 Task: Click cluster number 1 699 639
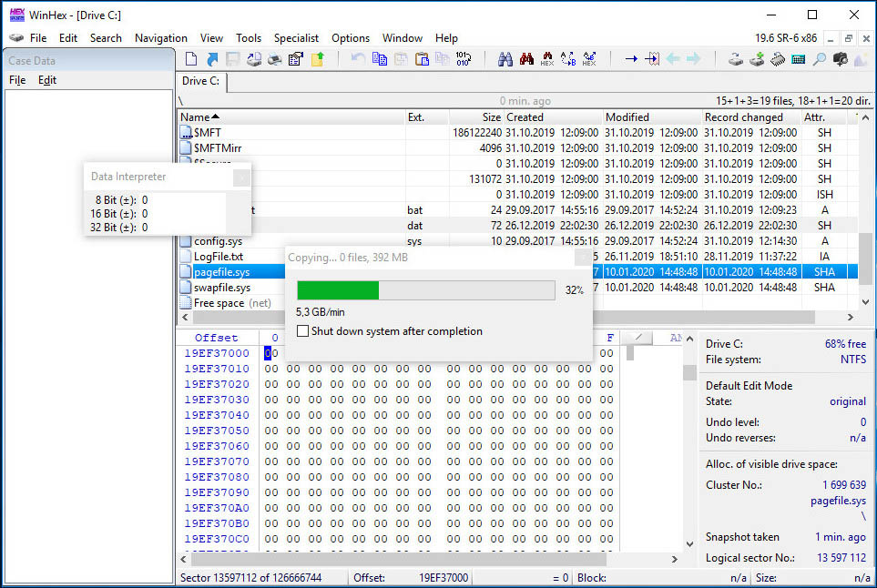[844, 484]
